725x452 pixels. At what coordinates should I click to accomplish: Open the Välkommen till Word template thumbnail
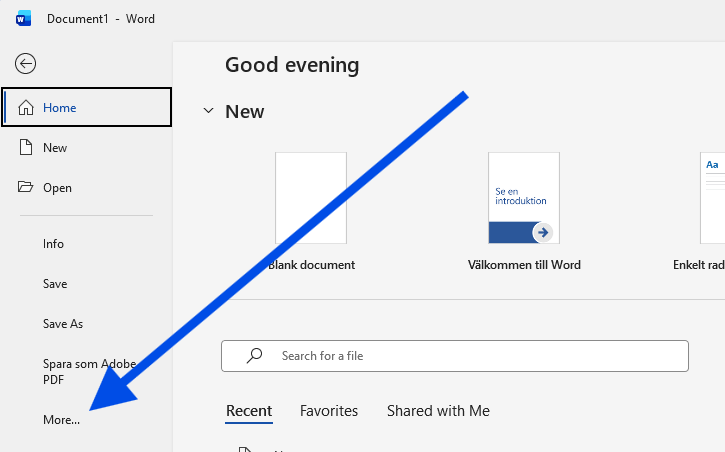click(x=524, y=198)
